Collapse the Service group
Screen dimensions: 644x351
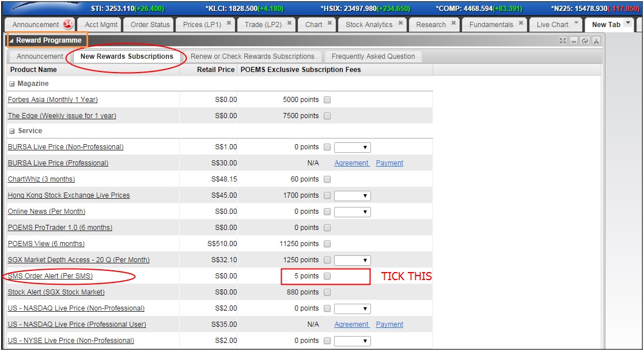[12, 131]
